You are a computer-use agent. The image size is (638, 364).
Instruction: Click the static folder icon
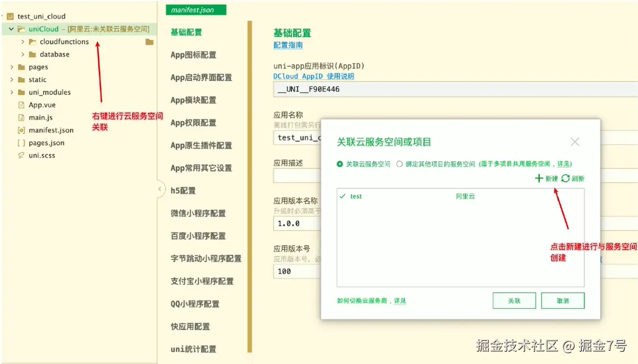[21, 79]
